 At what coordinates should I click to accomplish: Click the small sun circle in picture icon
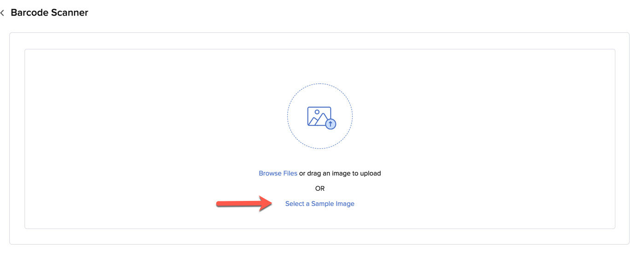click(317, 112)
